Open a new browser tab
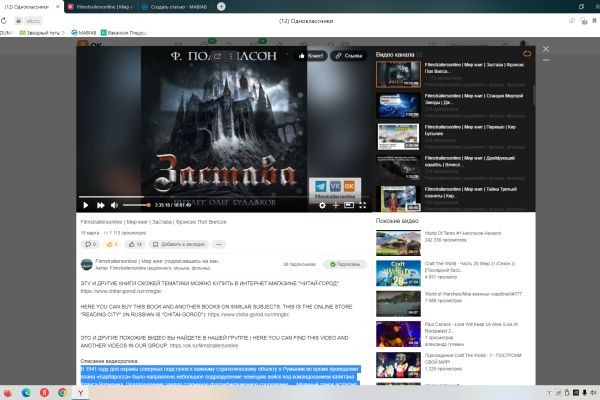Viewport: 600px width, 400px height. pos(221,7)
